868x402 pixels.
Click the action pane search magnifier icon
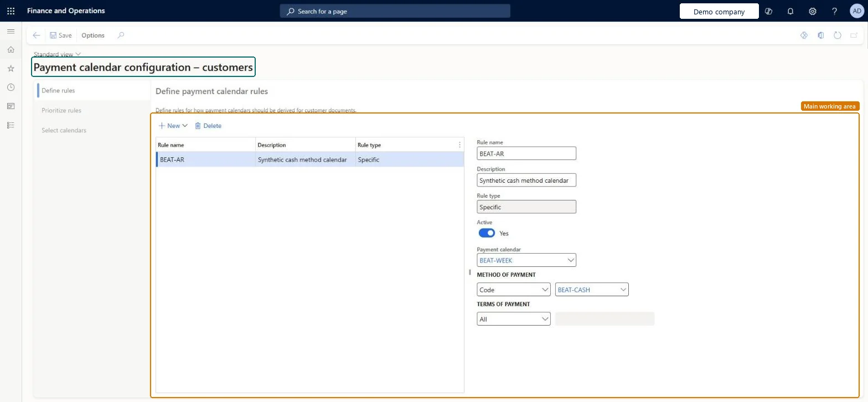tap(121, 35)
